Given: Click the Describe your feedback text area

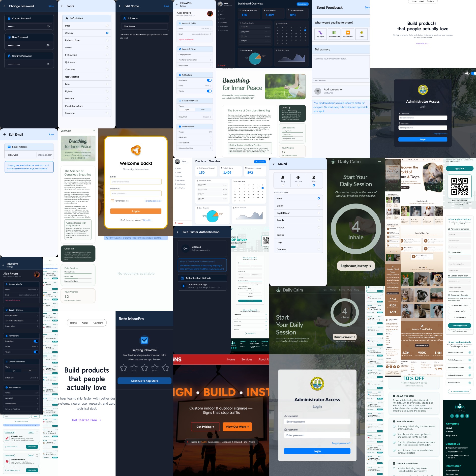Looking at the screenshot, I should (x=341, y=67).
